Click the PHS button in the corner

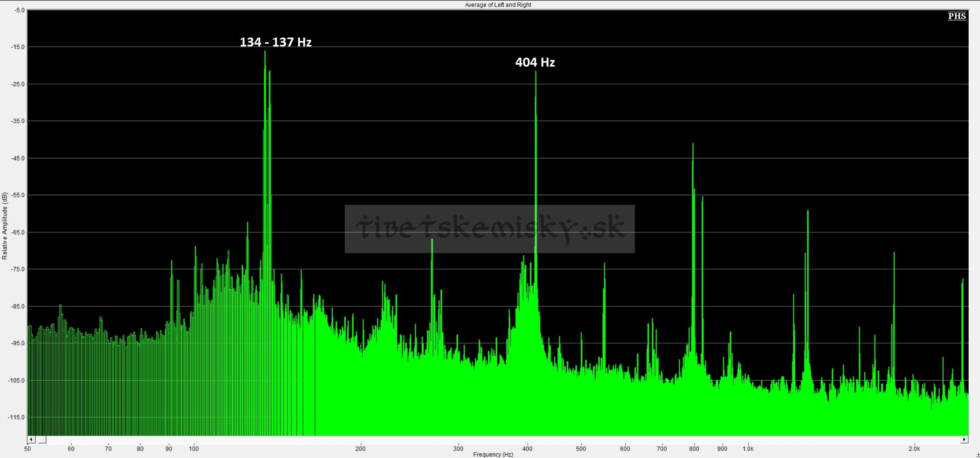point(956,16)
